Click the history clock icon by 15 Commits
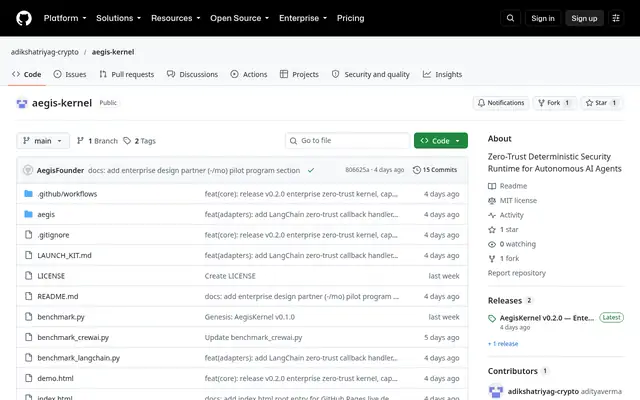 coord(417,170)
